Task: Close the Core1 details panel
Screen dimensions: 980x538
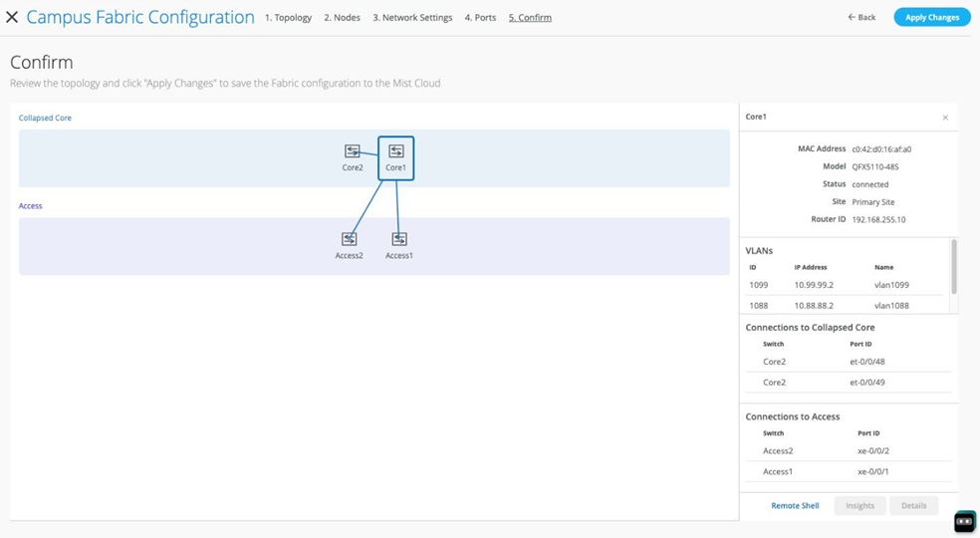Action: [945, 118]
